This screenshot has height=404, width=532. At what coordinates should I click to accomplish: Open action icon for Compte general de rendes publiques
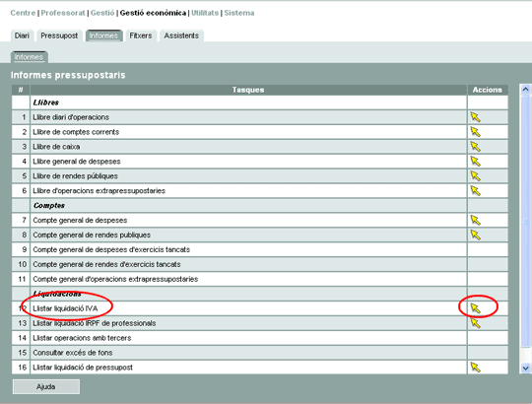pos(476,236)
